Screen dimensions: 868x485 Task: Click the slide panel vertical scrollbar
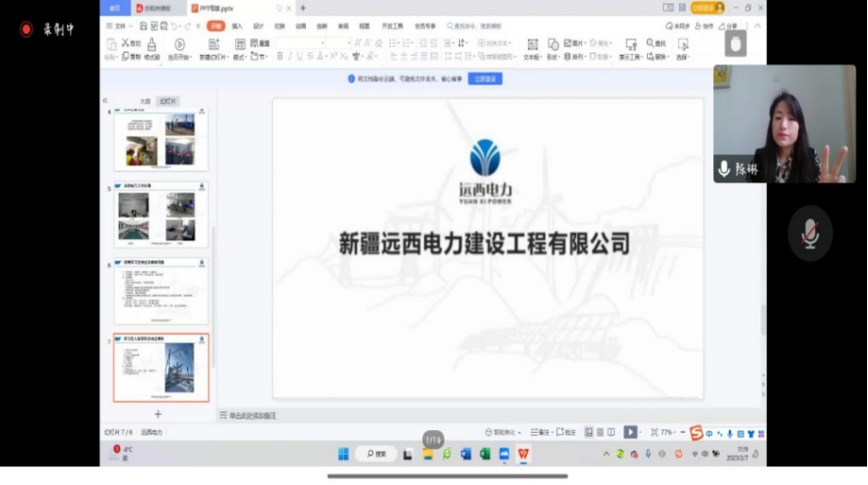[x=213, y=297]
